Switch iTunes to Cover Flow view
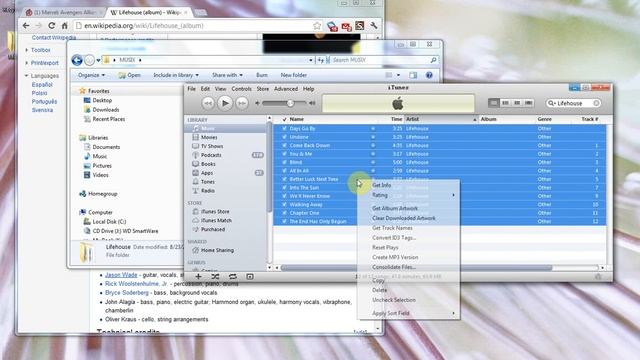Image resolution: width=640 pixels, height=360 pixels. click(529, 103)
